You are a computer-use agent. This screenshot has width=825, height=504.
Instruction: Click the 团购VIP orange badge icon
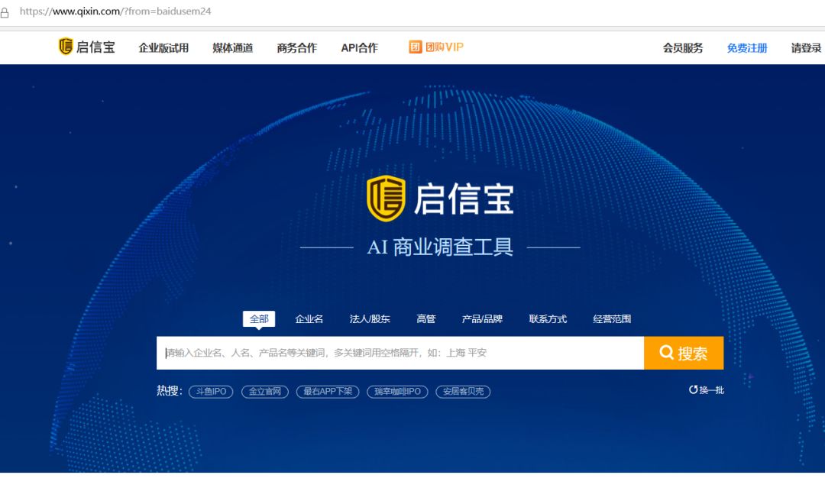click(x=415, y=47)
